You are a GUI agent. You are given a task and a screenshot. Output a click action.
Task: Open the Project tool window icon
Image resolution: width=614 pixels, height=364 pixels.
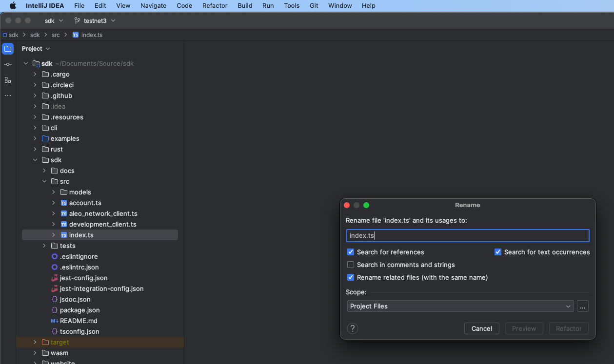7,49
